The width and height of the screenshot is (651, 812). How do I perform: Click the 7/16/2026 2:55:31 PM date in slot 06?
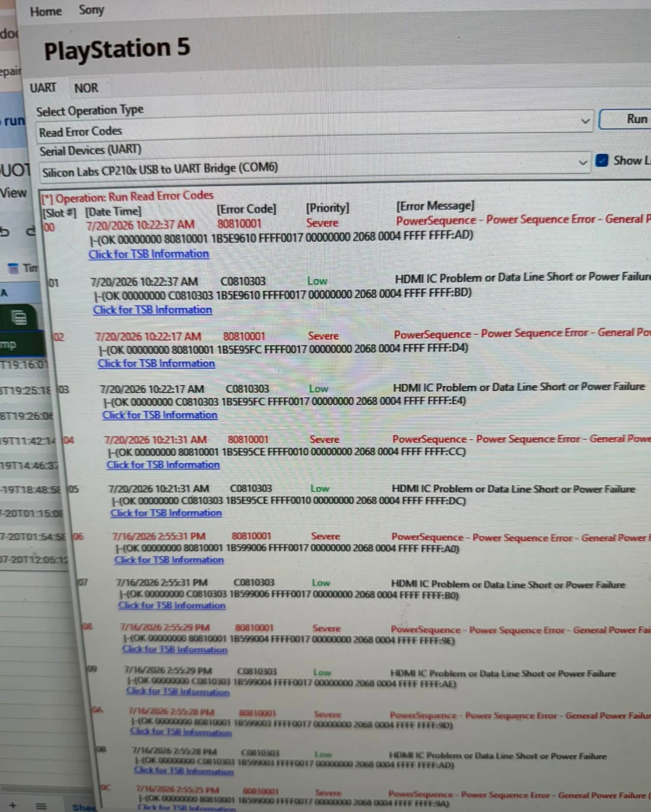[159, 536]
